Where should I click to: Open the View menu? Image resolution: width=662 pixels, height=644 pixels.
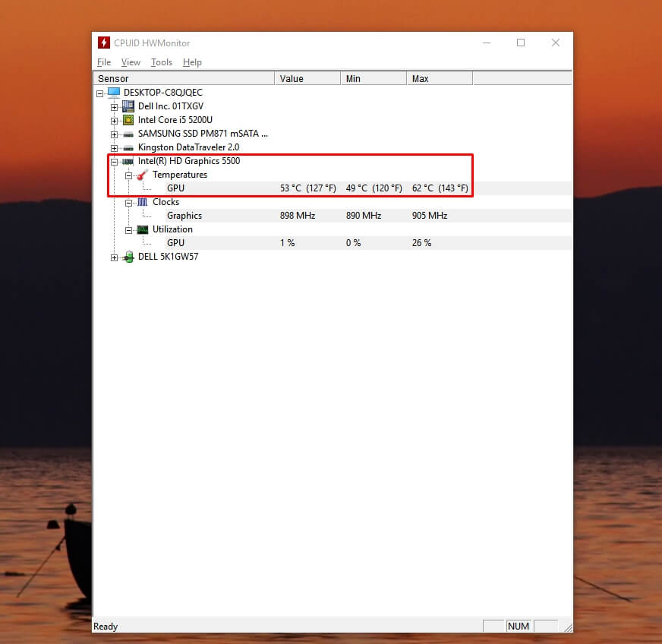(131, 62)
